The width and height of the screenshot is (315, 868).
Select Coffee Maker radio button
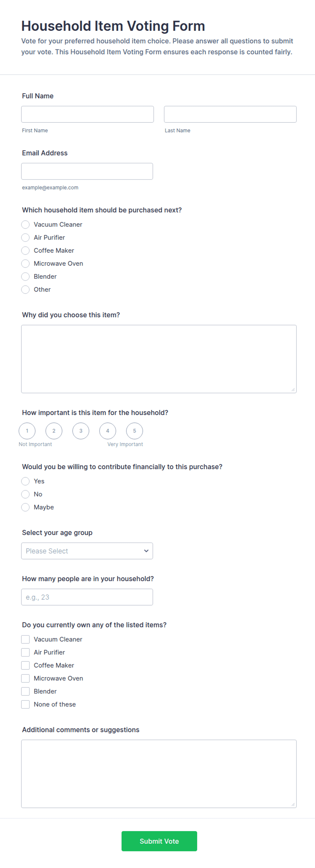coord(25,251)
